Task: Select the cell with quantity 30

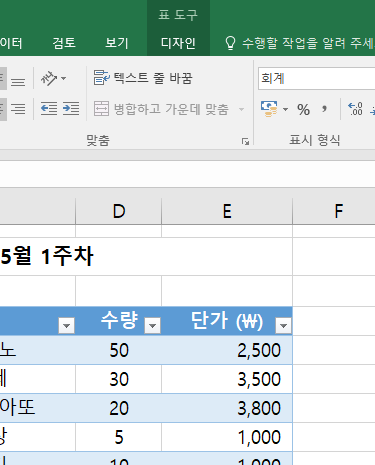Action: point(119,379)
